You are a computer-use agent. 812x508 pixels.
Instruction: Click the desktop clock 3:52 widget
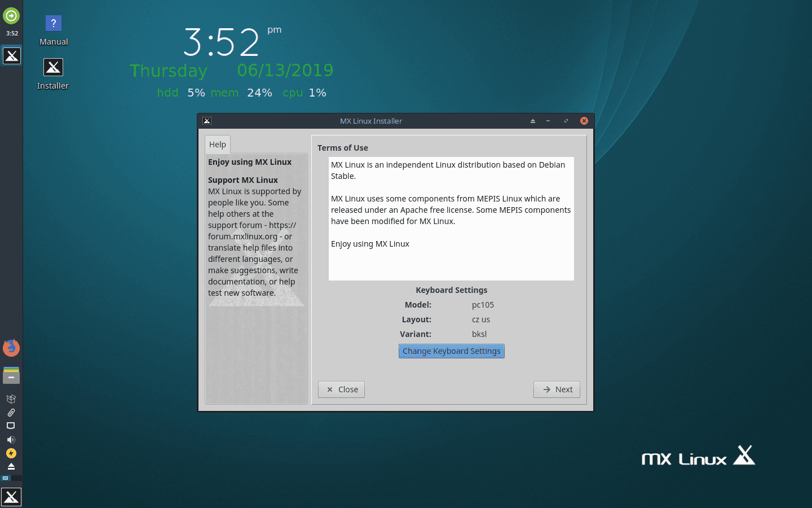(x=221, y=42)
